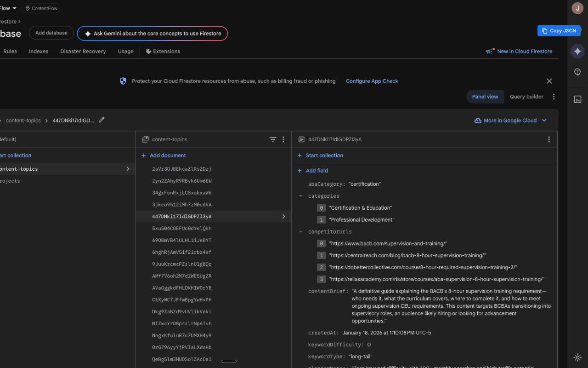Open the user account avatar J
The image size is (588, 368).
[577, 8]
